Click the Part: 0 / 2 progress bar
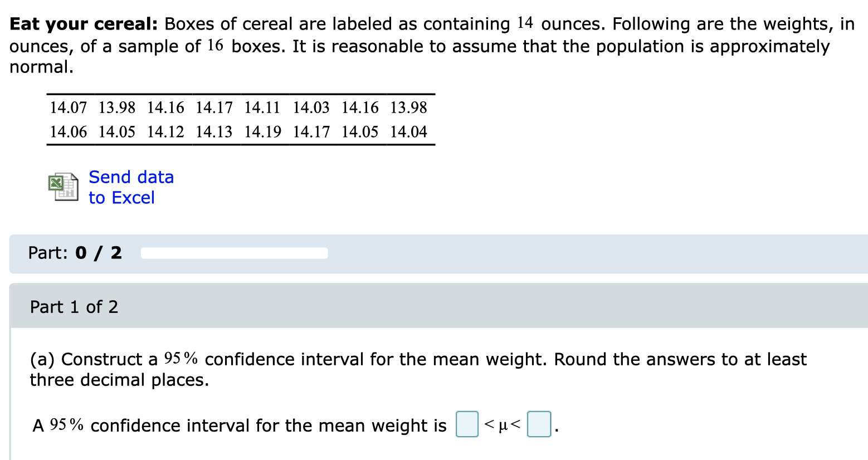This screenshot has height=460, width=868. point(234,253)
